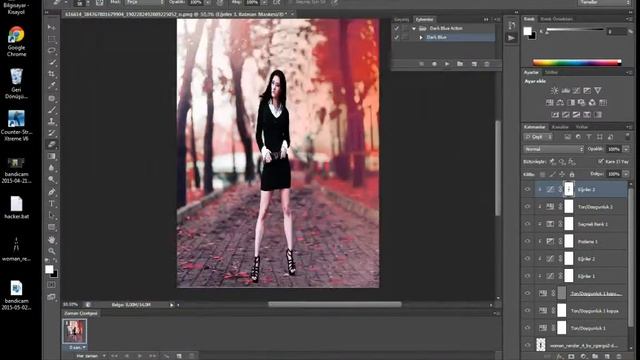
Task: Pick a color from the spectrum ramp
Action: [x=577, y=62]
